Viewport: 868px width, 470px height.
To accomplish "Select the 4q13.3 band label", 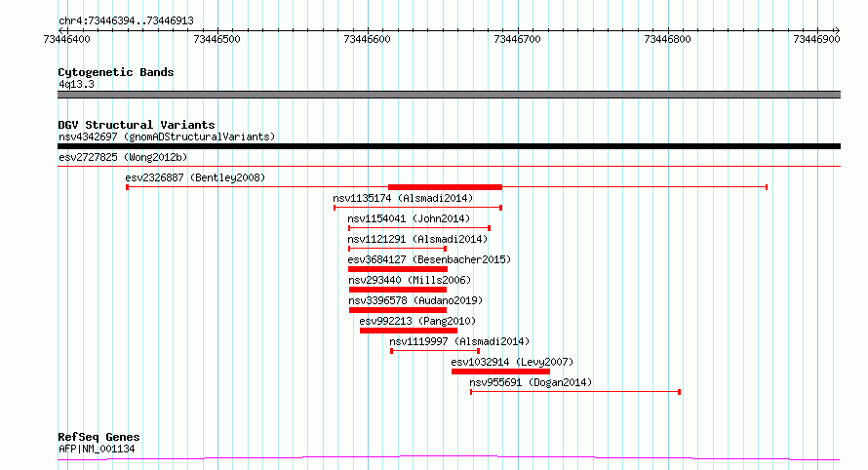I will click(76, 84).
